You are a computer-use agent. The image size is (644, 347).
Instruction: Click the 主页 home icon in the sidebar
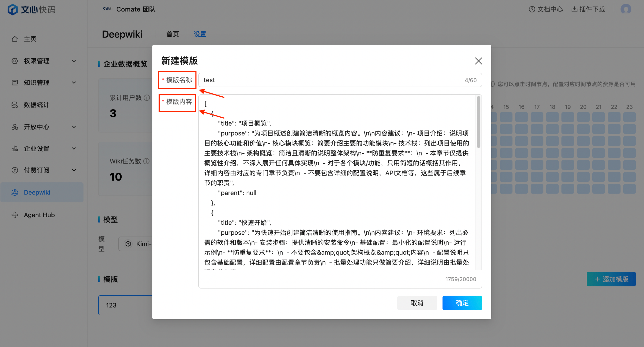click(x=15, y=39)
